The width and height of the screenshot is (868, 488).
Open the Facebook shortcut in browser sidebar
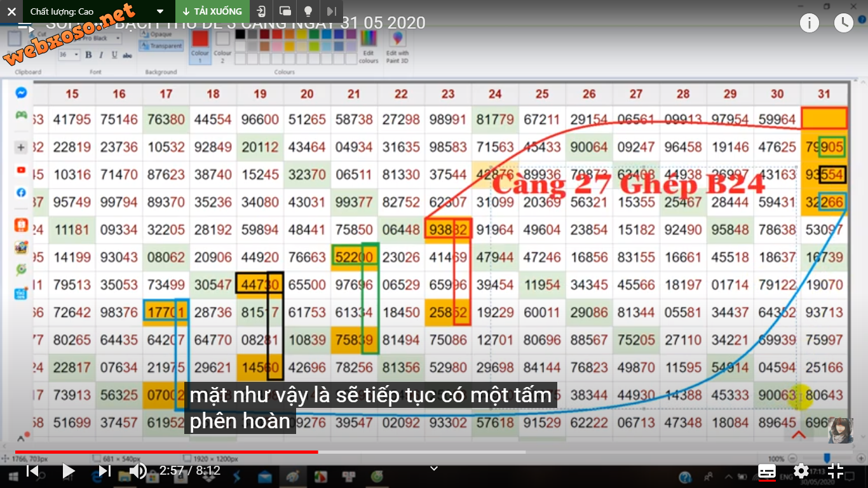21,192
